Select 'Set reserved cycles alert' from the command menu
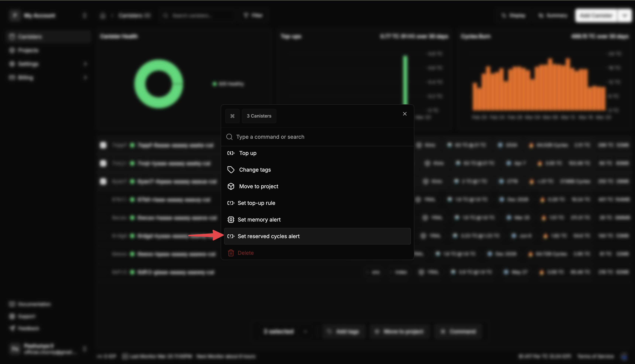Viewport: 635px width, 364px height. pos(269,236)
